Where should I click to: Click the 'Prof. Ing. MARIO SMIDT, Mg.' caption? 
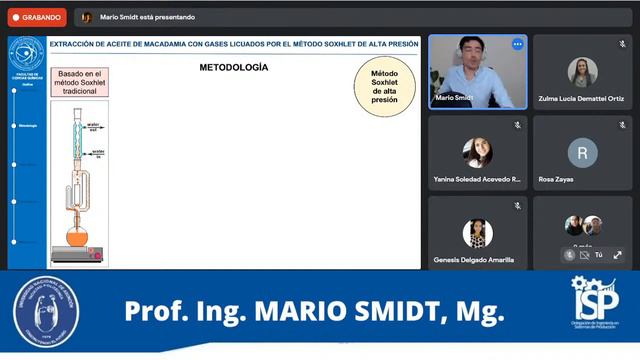(x=314, y=311)
